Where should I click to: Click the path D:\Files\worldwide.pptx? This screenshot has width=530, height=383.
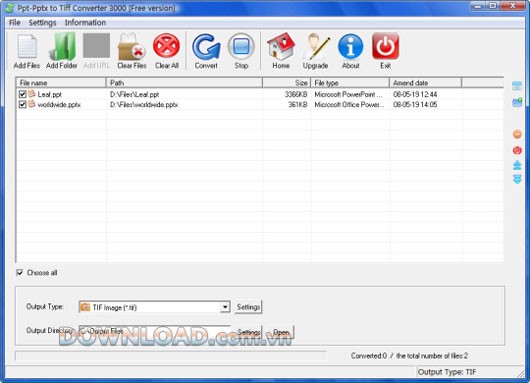144,105
